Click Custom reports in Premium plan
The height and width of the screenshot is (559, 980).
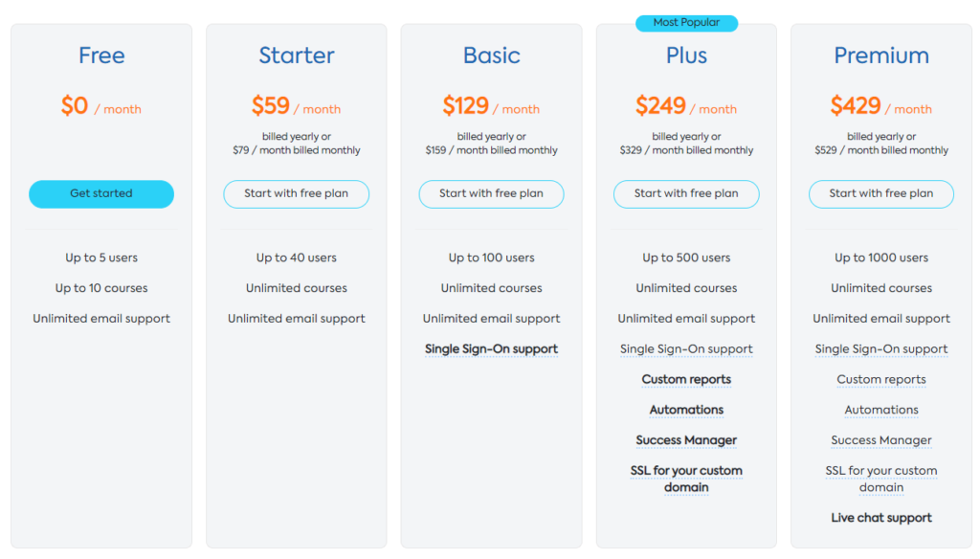click(881, 380)
